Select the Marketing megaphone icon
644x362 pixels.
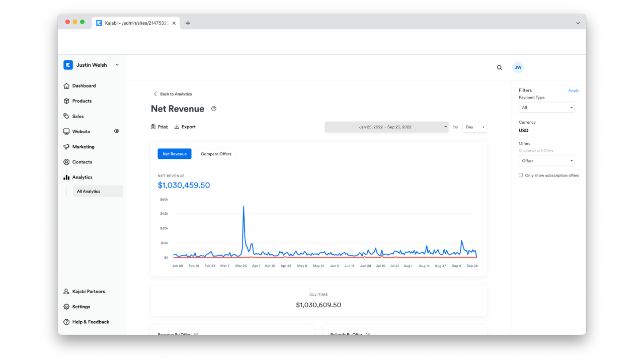[66, 147]
